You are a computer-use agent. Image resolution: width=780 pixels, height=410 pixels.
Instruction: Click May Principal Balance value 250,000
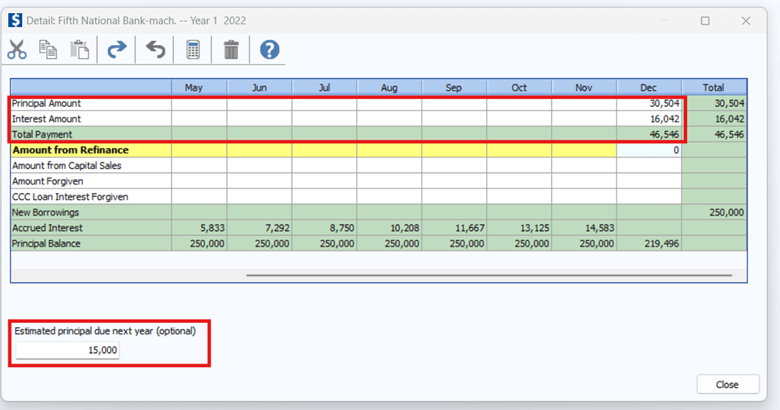coord(199,243)
